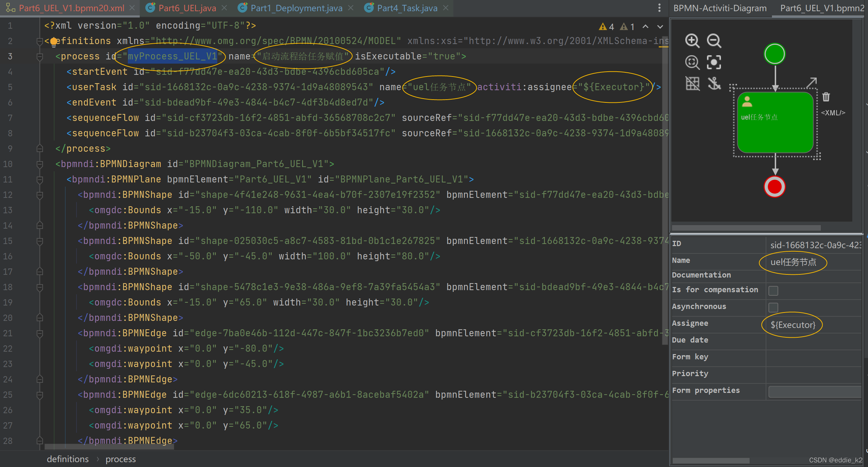Go to previous highlighted error arrow
This screenshot has width=868, height=467.
(x=645, y=27)
